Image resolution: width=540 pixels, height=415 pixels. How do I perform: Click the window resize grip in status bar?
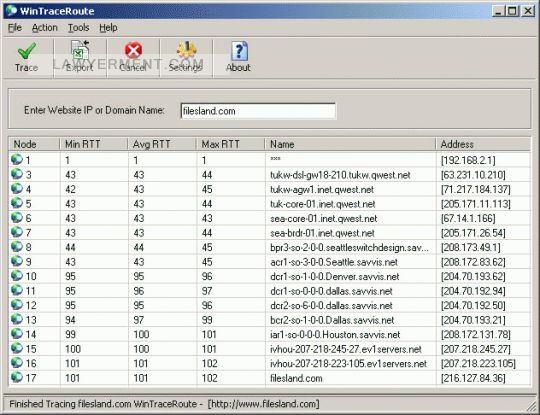[x=531, y=406]
